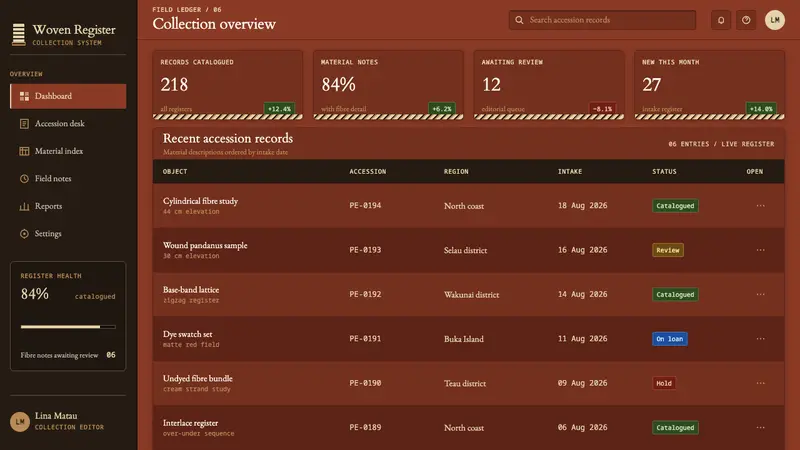
Task: Select Dye swatch set record
Action: 468,339
